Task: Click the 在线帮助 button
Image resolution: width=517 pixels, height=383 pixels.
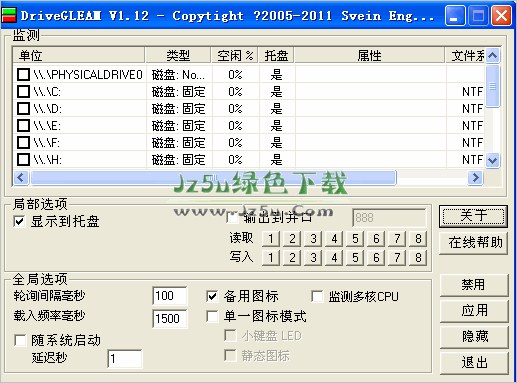Action: (473, 243)
